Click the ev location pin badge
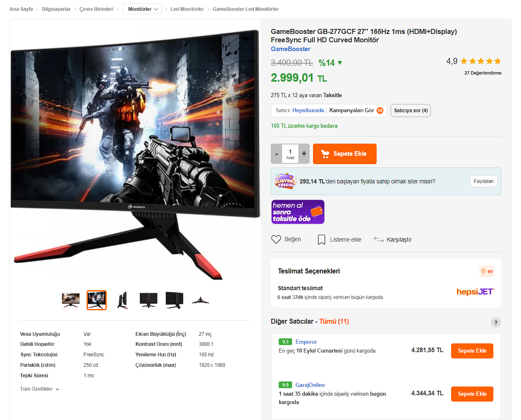Image resolution: width=521 pixels, height=420 pixels. [487, 271]
